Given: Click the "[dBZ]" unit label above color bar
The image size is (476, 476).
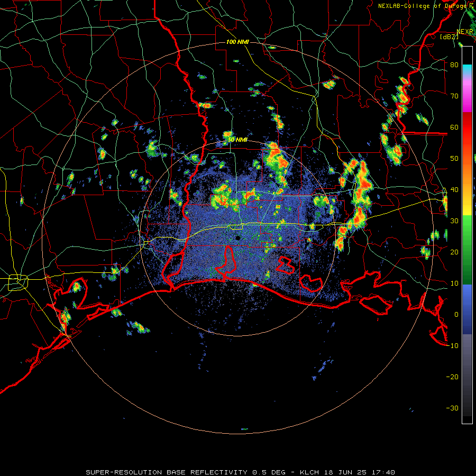Looking at the screenshot, I should point(449,36).
